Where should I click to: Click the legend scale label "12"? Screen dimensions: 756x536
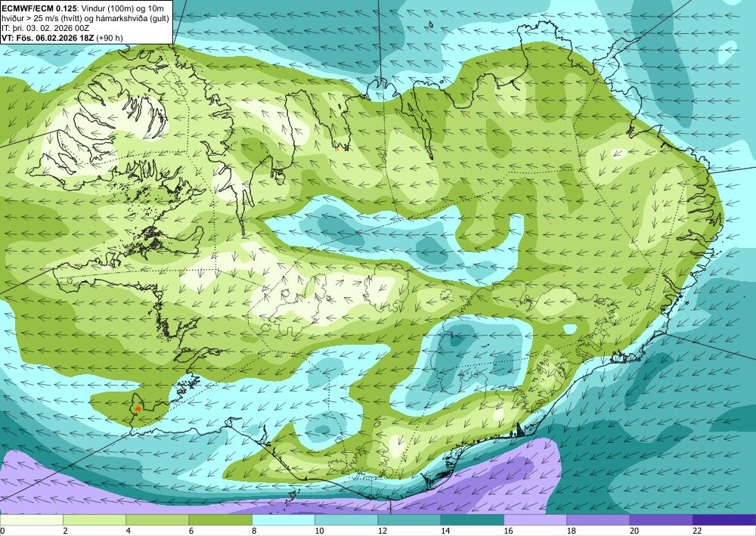tap(383, 531)
